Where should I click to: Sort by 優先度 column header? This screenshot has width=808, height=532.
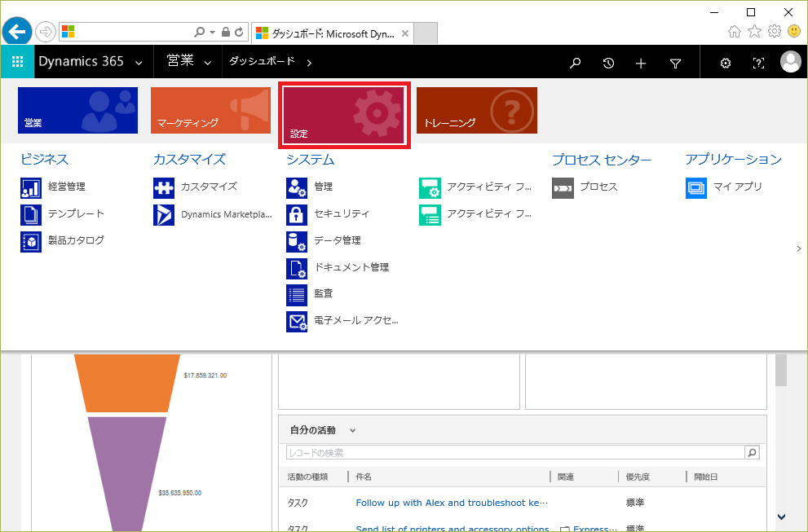[638, 477]
